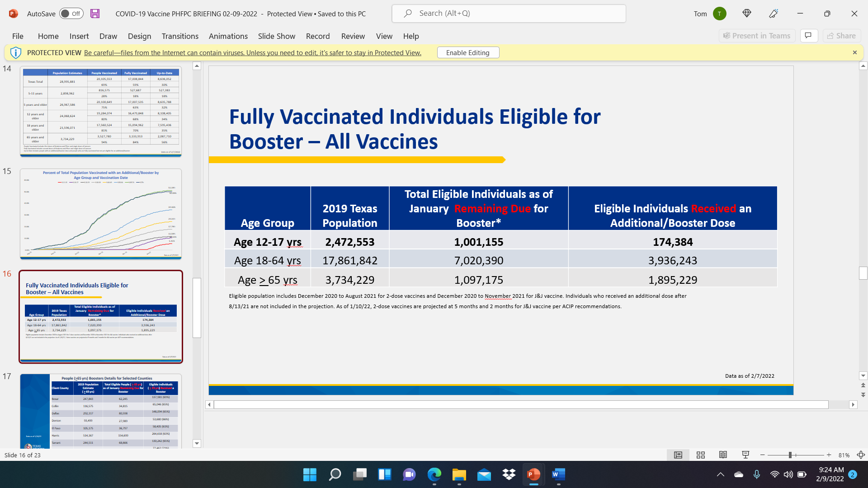Fit slide to current window icon
The height and width of the screenshot is (488, 868).
(861, 455)
